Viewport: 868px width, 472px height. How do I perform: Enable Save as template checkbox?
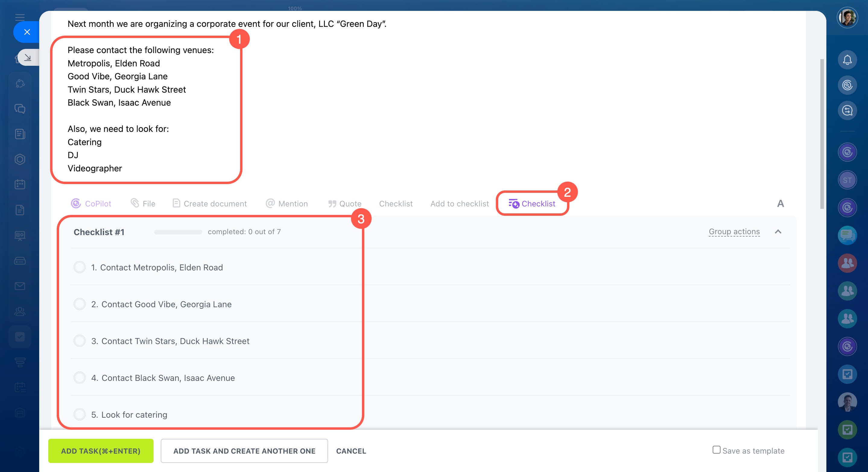(716, 450)
